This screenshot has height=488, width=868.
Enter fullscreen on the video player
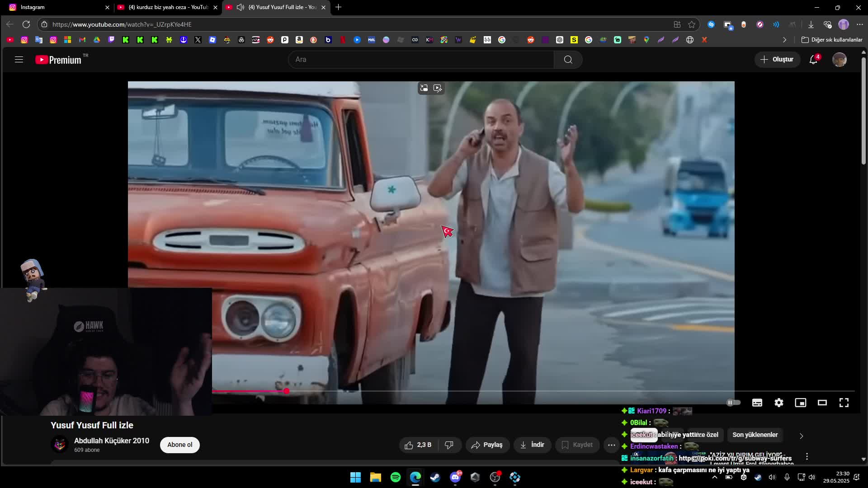[x=844, y=403]
